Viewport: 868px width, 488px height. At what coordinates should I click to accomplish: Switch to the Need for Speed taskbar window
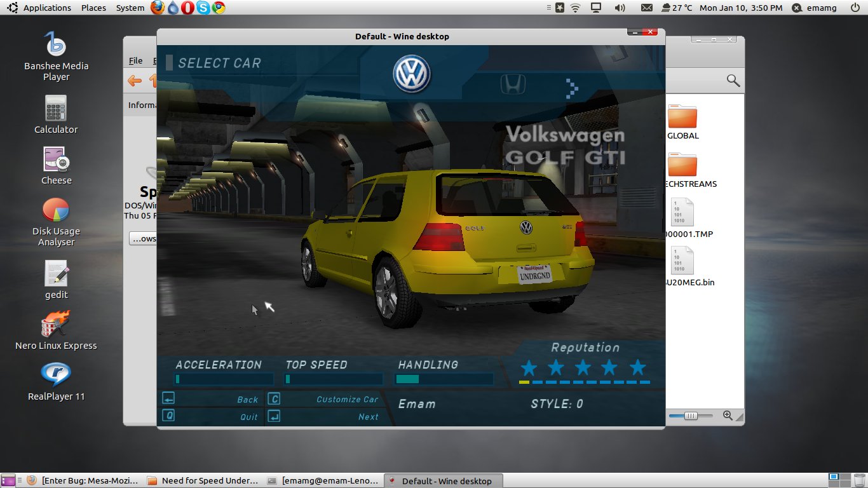coord(203,481)
